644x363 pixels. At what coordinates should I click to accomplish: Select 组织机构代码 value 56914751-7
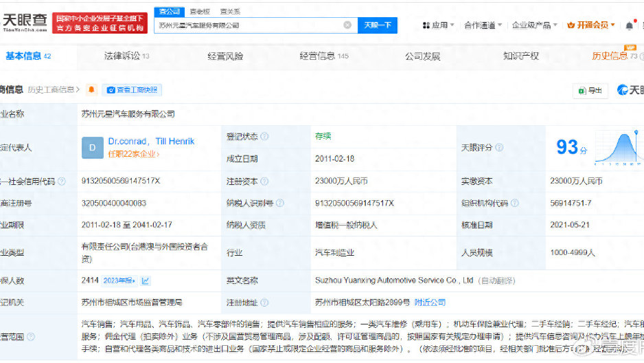571,203
